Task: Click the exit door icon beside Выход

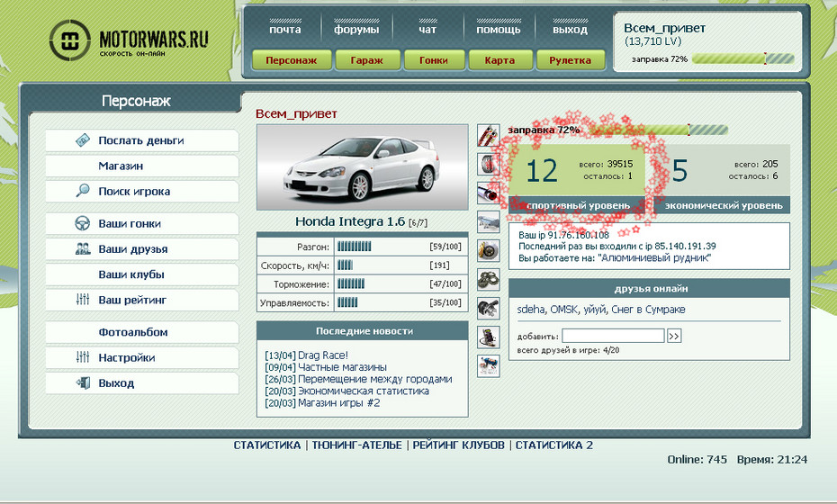Action: [x=83, y=382]
